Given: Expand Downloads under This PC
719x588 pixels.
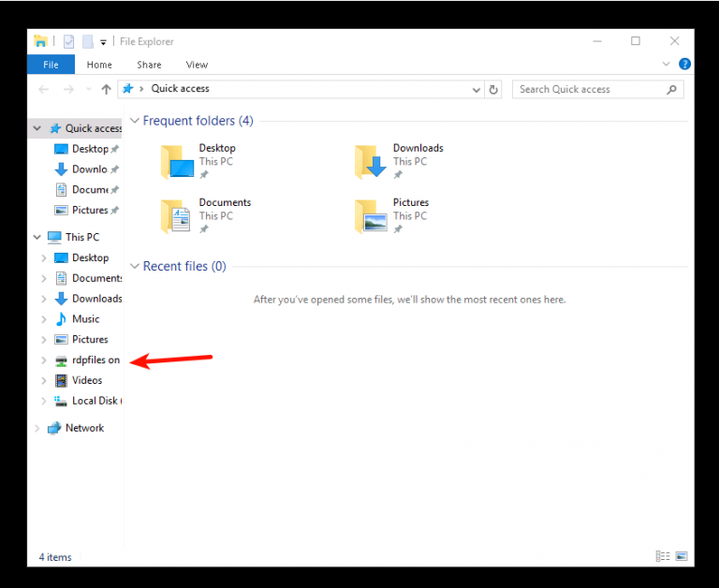Looking at the screenshot, I should click(x=44, y=299).
